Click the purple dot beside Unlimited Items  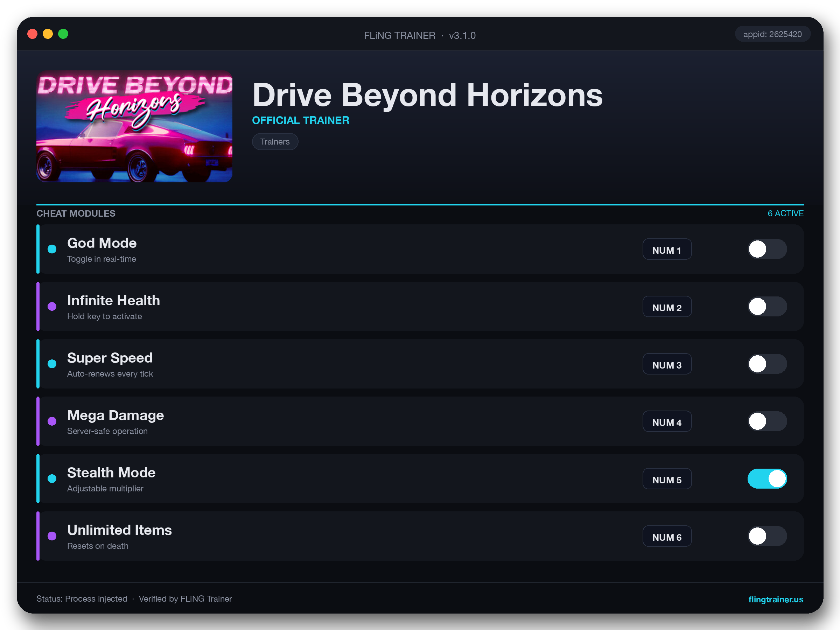point(52,536)
